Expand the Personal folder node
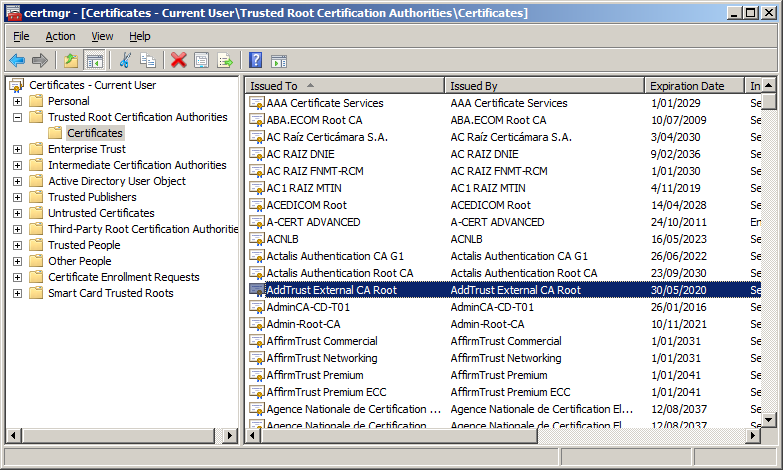This screenshot has width=783, height=470. (17, 101)
